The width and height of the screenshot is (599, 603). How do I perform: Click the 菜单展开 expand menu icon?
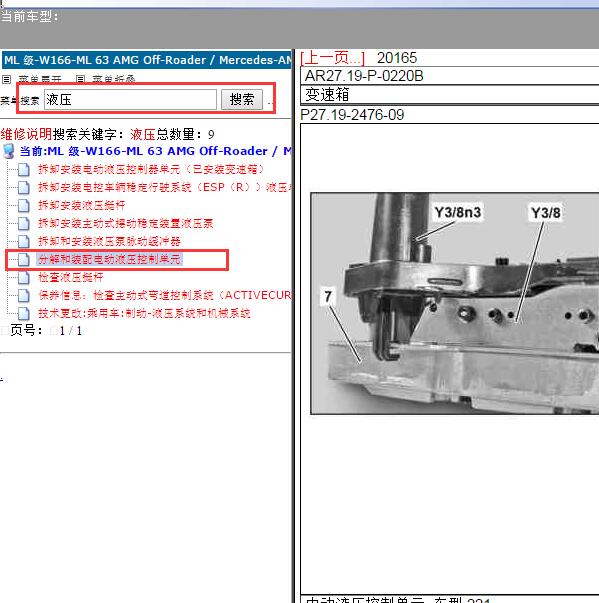pos(7,79)
